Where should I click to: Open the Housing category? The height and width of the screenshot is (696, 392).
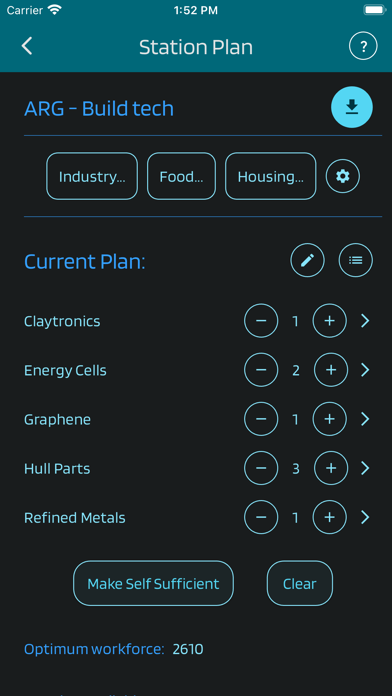[x=271, y=176]
